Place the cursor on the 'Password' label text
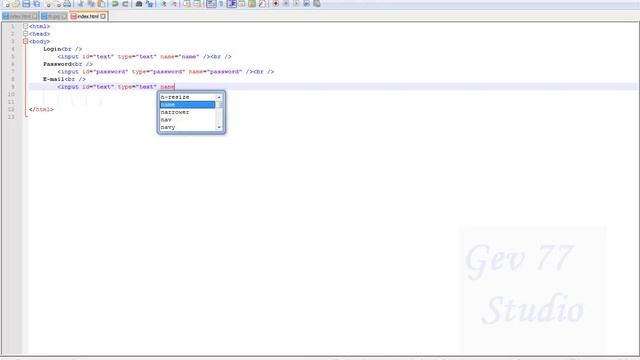Viewport: 640px width, 360px height. coord(57,64)
